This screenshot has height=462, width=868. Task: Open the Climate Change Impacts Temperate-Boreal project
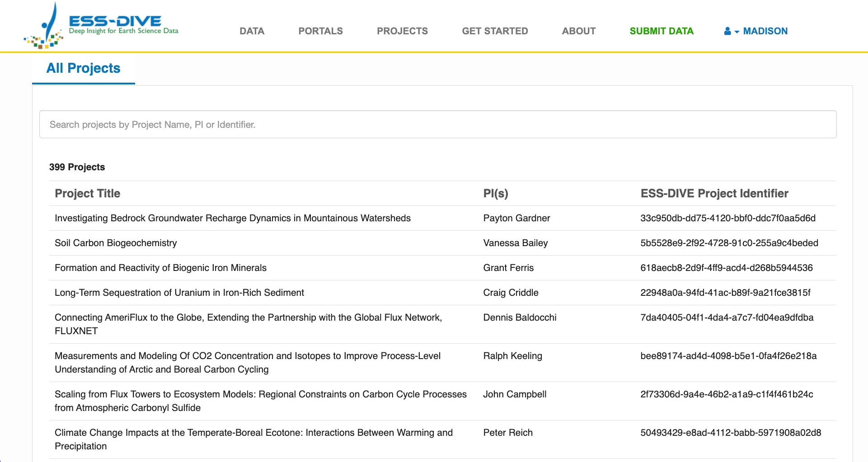click(x=253, y=433)
